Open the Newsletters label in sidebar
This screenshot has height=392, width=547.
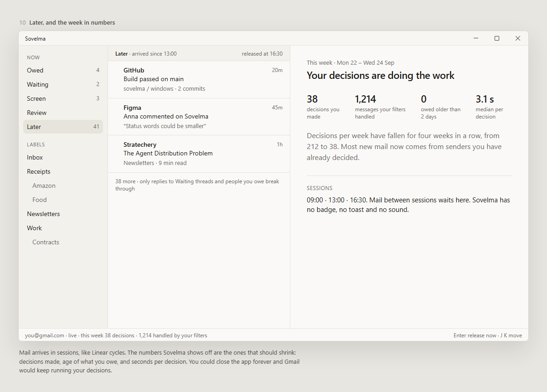click(x=63, y=214)
